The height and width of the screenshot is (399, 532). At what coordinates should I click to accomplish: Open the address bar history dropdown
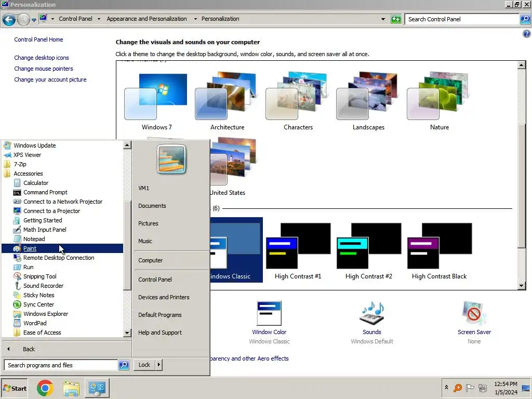[x=383, y=19]
